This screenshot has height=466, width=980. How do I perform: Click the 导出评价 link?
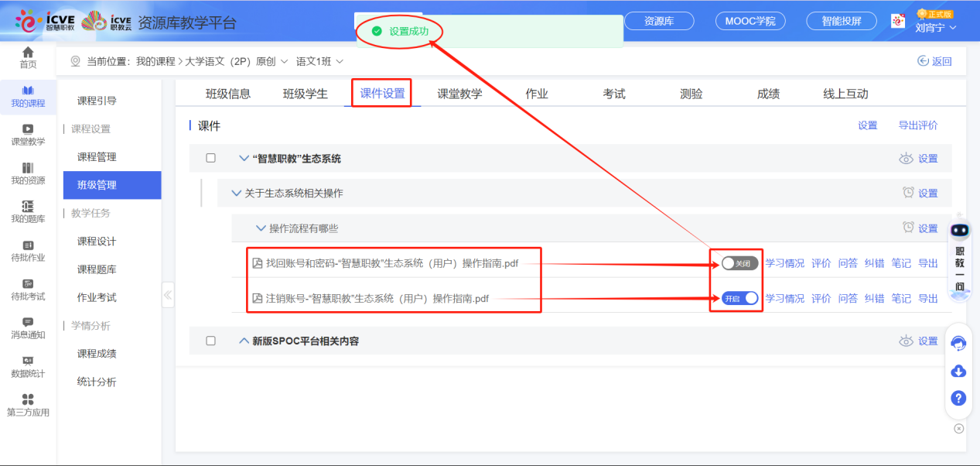pos(918,125)
